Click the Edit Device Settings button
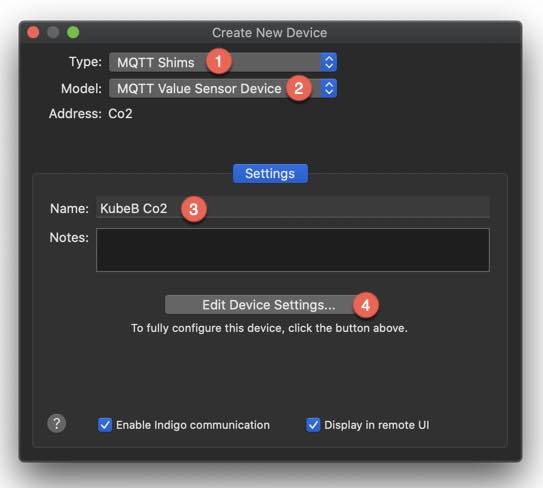 (269, 305)
